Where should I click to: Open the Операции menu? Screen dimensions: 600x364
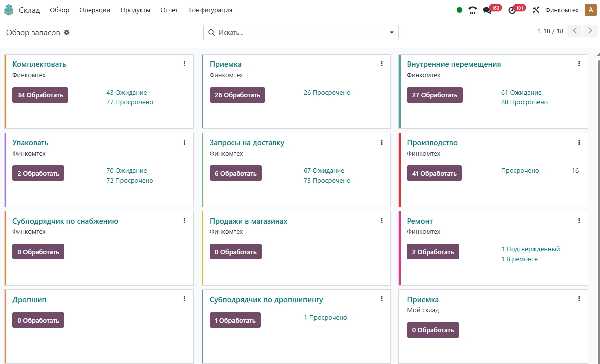[x=95, y=10]
